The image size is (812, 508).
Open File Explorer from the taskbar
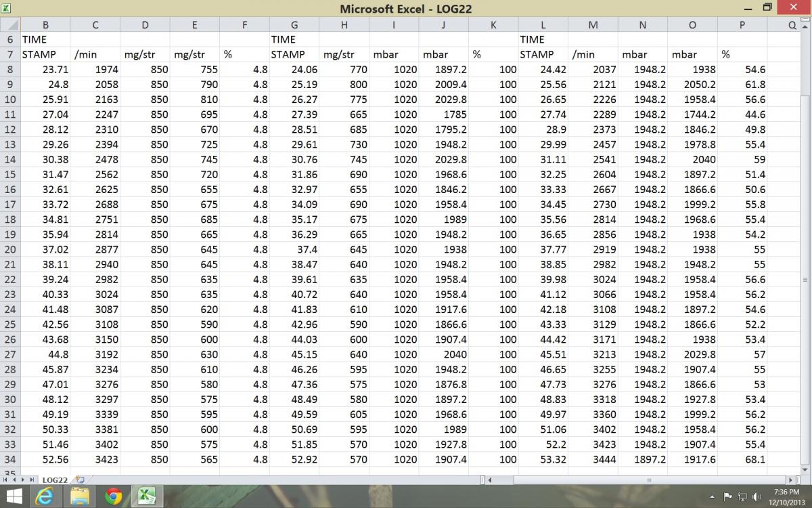[x=79, y=496]
